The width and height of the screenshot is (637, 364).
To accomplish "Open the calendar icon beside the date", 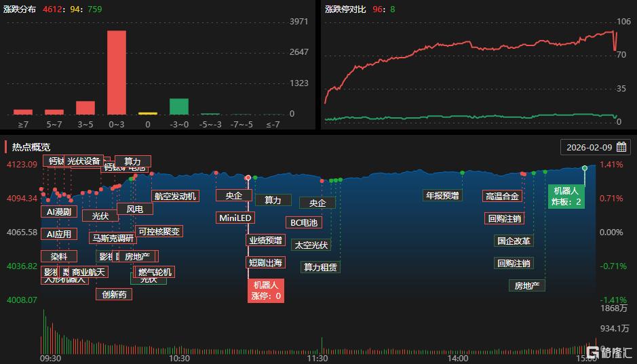I will pos(621,147).
